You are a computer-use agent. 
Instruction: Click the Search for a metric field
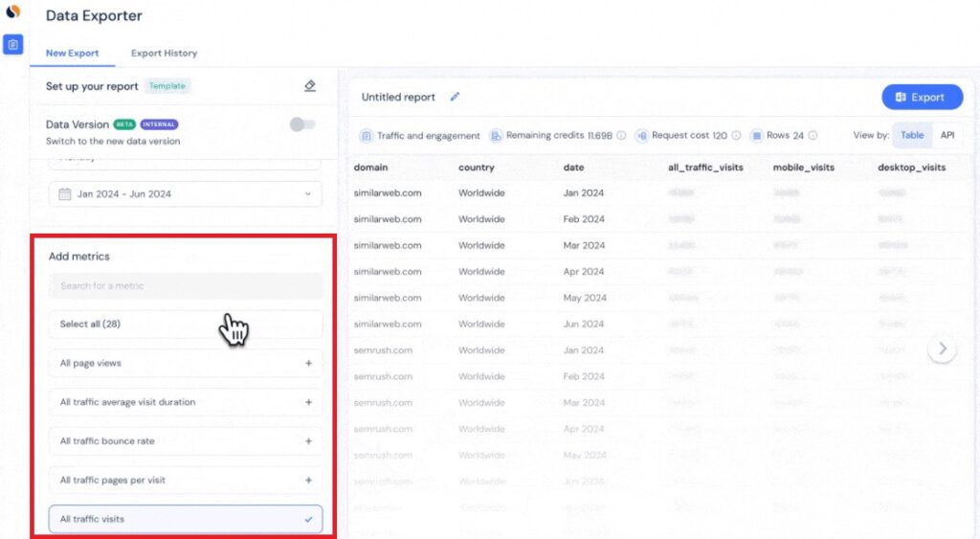tap(186, 285)
